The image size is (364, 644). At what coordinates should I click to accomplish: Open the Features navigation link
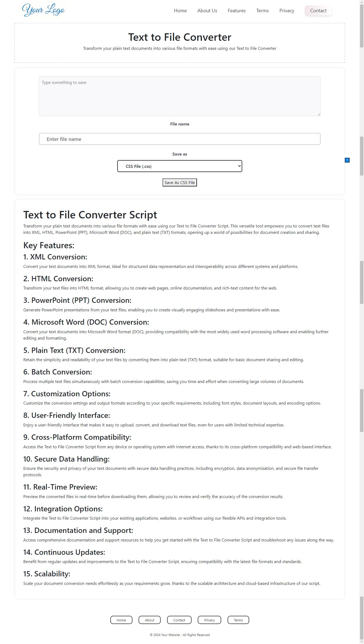236,11
